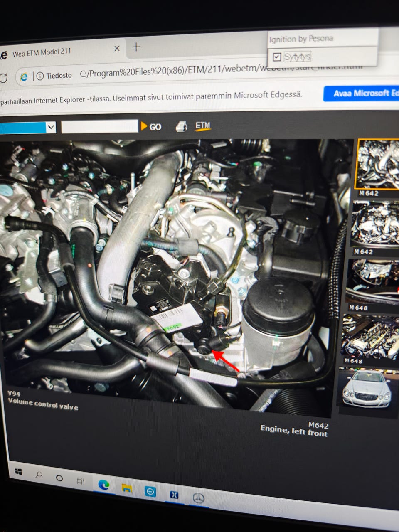Open a new browser tab
The height and width of the screenshot is (532, 399).
pyautogui.click(x=135, y=47)
